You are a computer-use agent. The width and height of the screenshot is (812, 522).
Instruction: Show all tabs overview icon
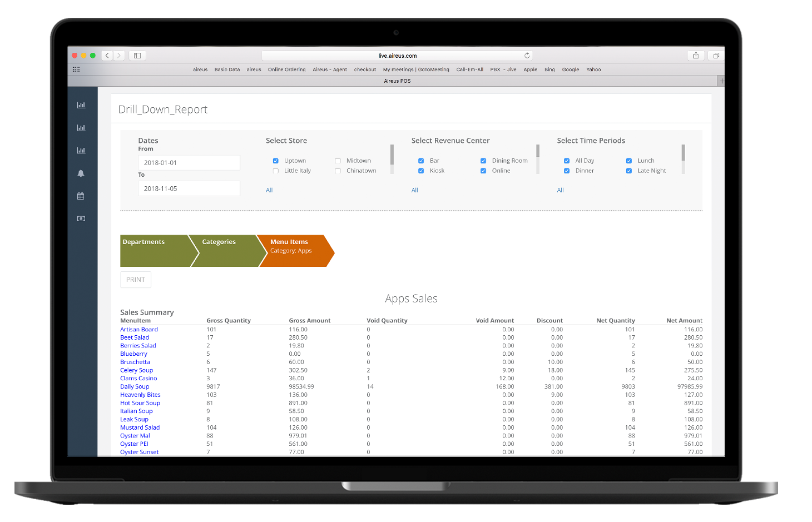716,56
